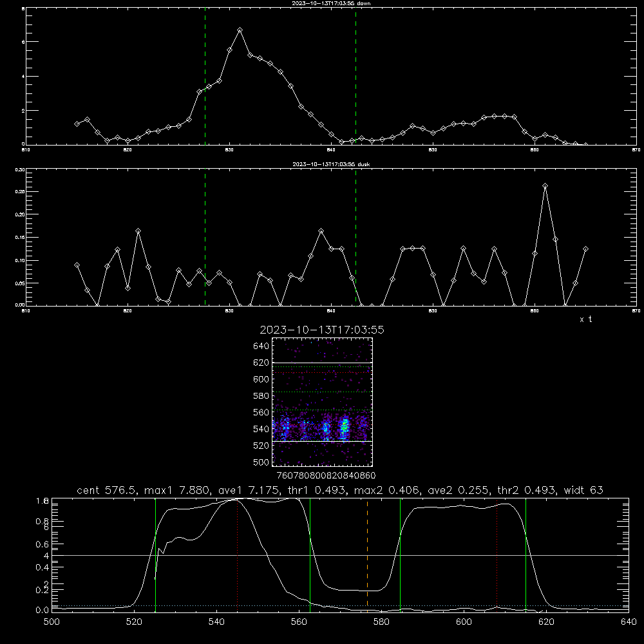Click the solid green line near 585 in bottom plot

coord(400,555)
